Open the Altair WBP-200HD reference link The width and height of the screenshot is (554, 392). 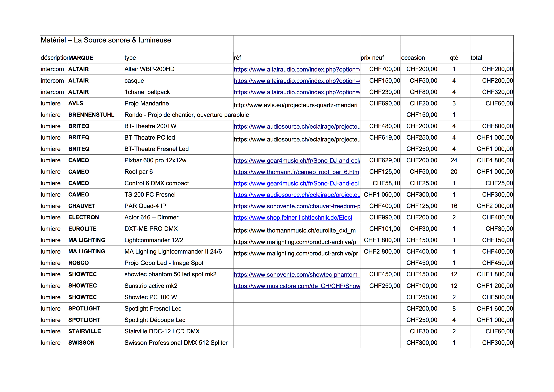tap(297, 70)
